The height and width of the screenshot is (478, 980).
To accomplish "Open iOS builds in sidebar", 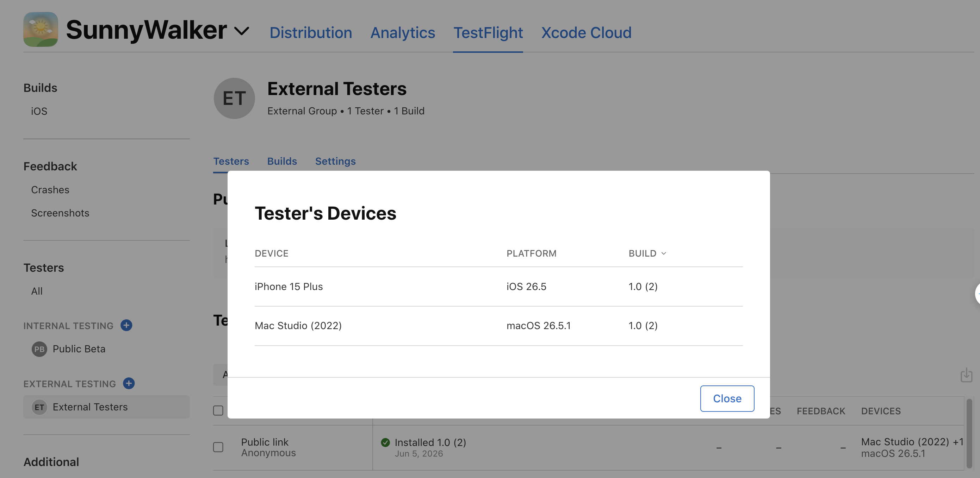I will [39, 111].
